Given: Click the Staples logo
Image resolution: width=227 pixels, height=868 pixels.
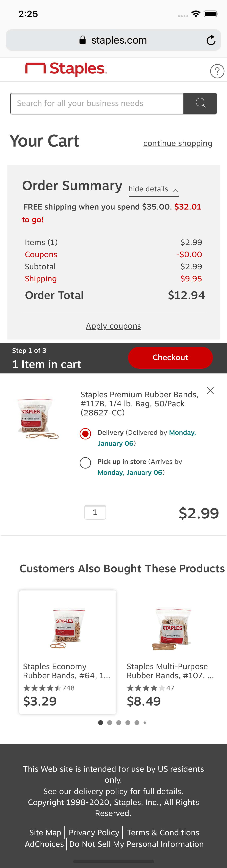Looking at the screenshot, I should click(x=66, y=69).
